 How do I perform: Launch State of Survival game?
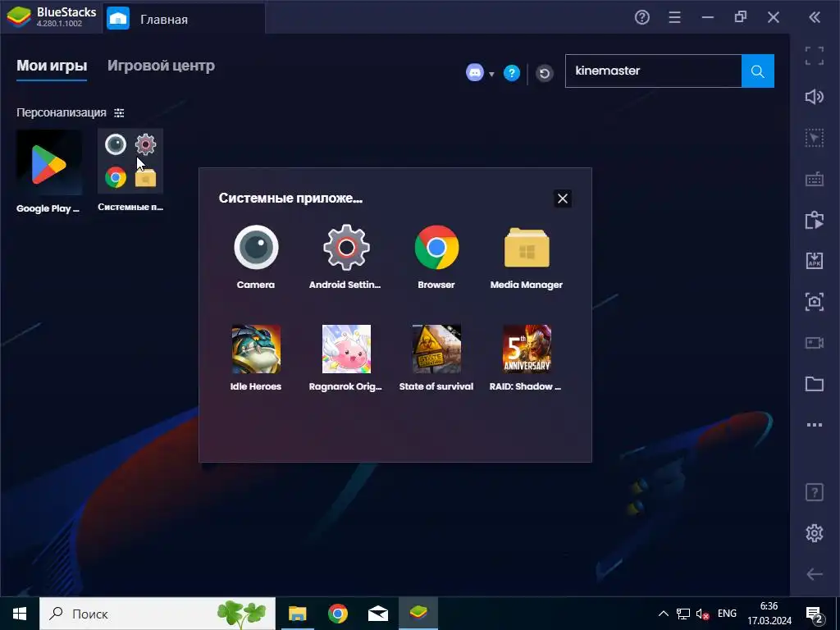pyautogui.click(x=436, y=349)
